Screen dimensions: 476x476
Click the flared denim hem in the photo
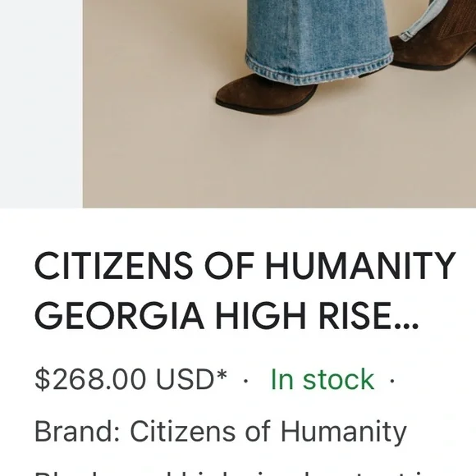pos(318,66)
